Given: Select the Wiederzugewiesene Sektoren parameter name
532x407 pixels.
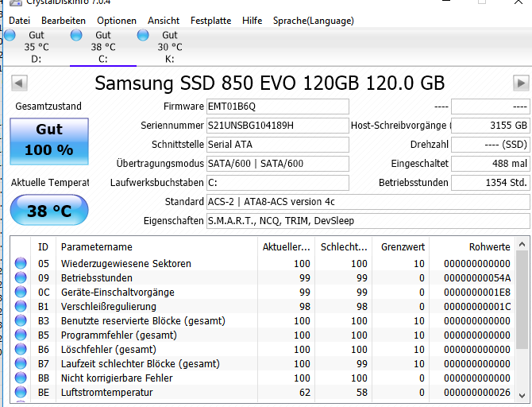Looking at the screenshot, I should [126, 264].
